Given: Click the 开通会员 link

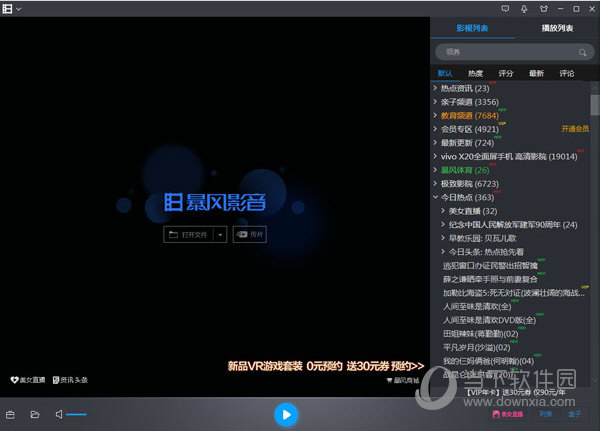Looking at the screenshot, I should pyautogui.click(x=575, y=129).
